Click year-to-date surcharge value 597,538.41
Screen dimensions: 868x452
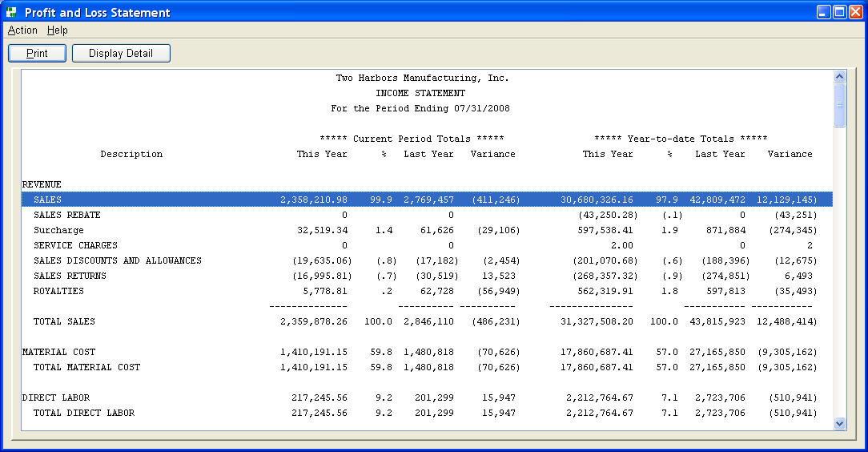(x=605, y=231)
